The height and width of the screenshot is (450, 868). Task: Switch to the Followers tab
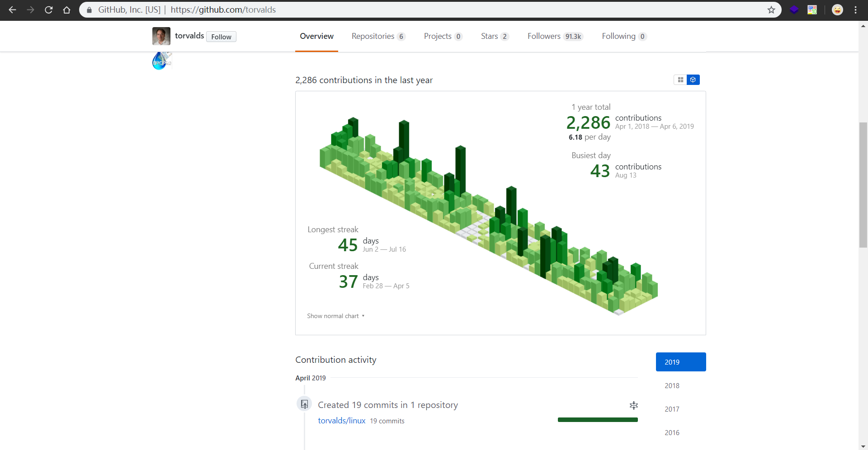click(555, 36)
